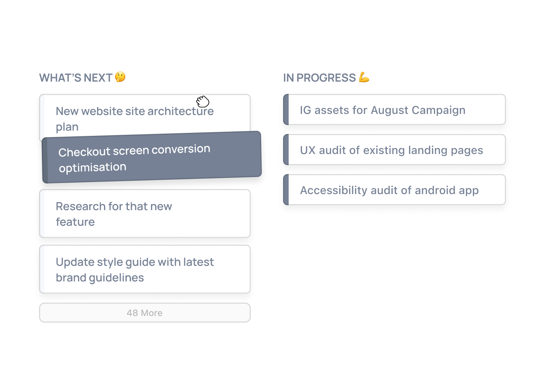The height and width of the screenshot is (392, 545).
Task: Open Research for that new feature card
Action: point(145,213)
